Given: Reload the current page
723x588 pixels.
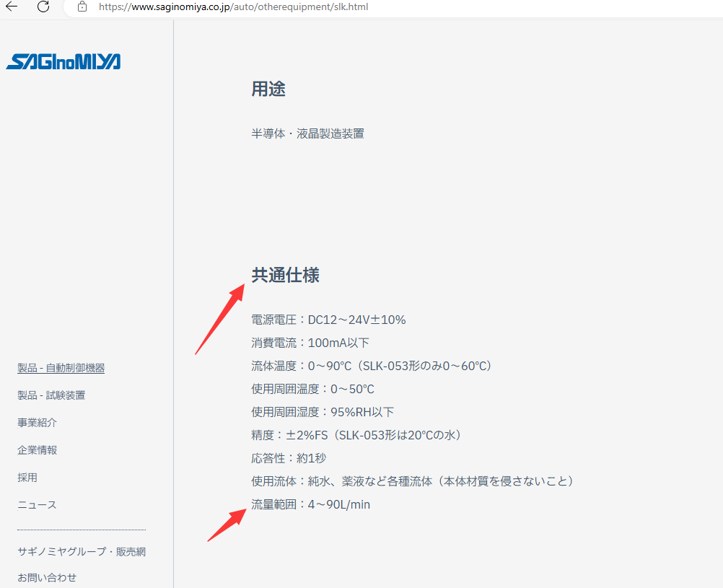Looking at the screenshot, I should click(43, 8).
